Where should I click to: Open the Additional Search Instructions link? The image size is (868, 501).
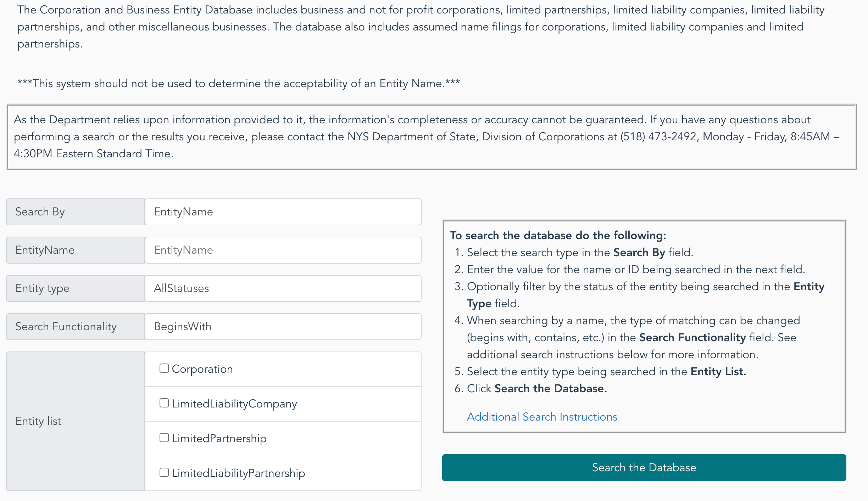(542, 417)
